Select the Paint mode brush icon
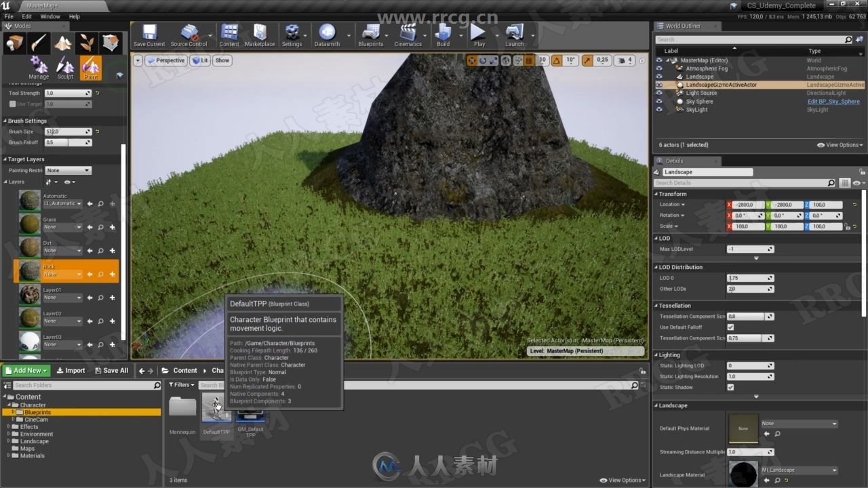The height and width of the screenshot is (488, 868). click(x=39, y=43)
